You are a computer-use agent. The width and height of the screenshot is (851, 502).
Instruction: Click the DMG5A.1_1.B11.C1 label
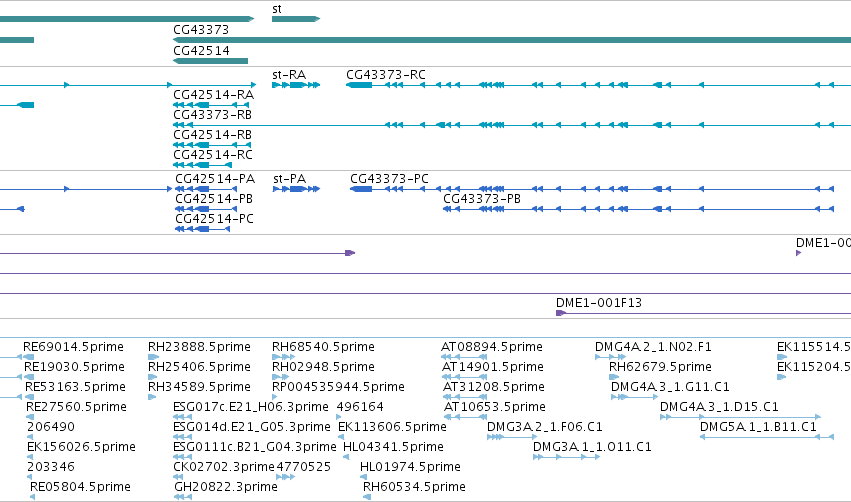(758, 427)
